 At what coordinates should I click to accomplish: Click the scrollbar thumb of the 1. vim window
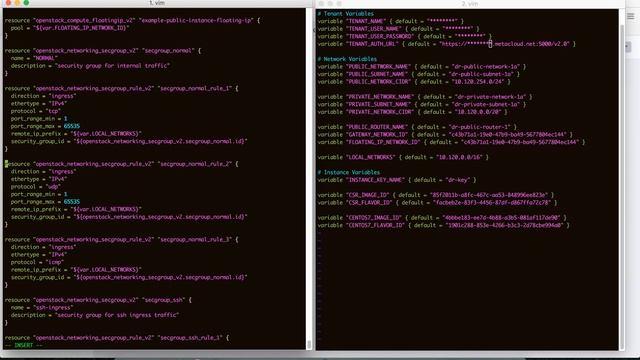click(x=309, y=345)
